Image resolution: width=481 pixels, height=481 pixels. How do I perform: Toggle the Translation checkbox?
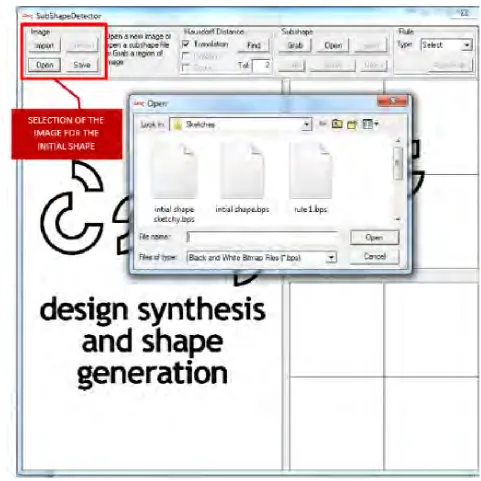pos(186,44)
